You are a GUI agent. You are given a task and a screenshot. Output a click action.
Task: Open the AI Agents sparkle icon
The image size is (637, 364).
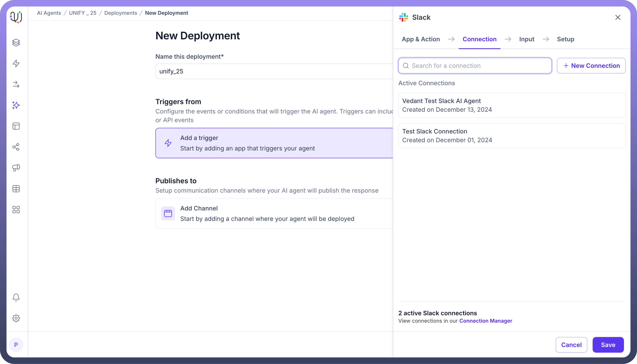click(x=16, y=105)
